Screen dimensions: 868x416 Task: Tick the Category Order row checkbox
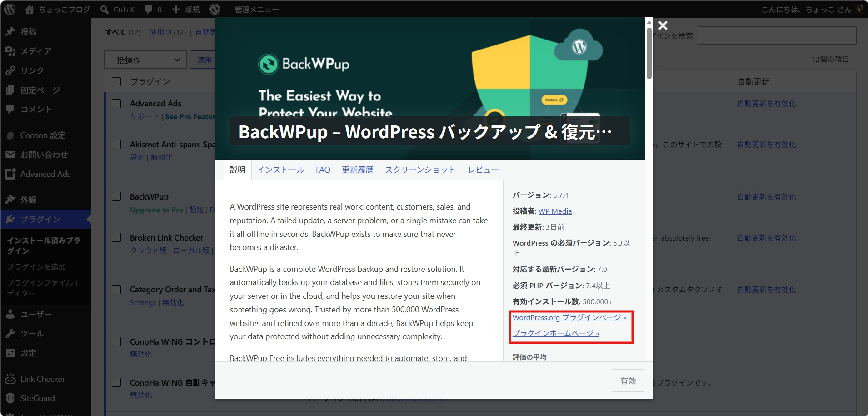pyautogui.click(x=116, y=290)
